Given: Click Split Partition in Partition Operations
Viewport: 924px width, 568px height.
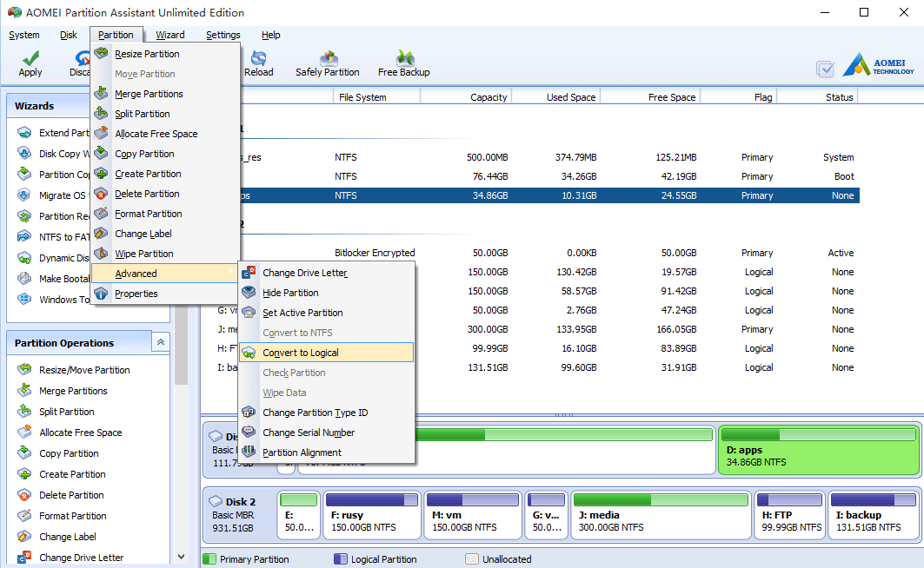Looking at the screenshot, I should (67, 412).
